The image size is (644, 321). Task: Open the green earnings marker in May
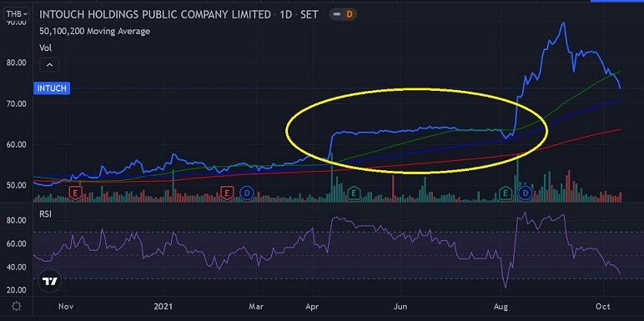point(354,192)
